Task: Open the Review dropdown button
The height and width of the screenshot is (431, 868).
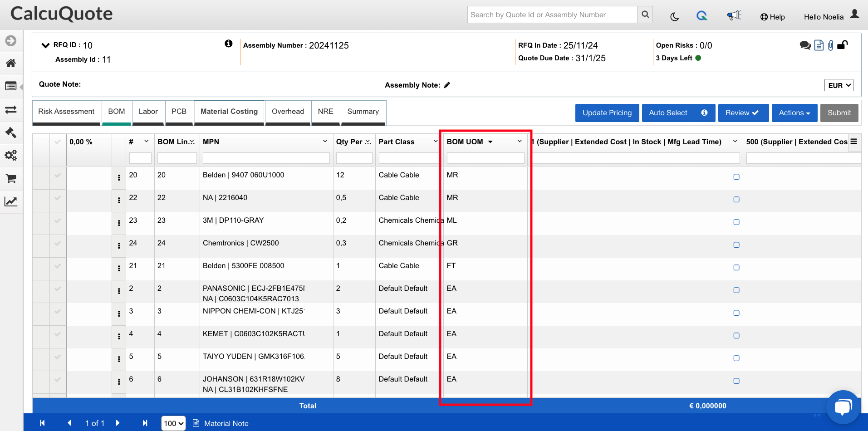Action: [x=743, y=113]
